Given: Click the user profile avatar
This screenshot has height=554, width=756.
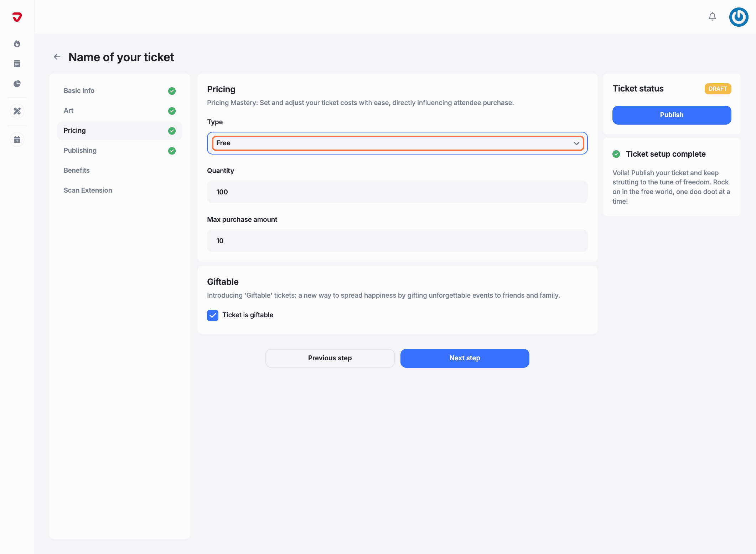Looking at the screenshot, I should point(738,17).
